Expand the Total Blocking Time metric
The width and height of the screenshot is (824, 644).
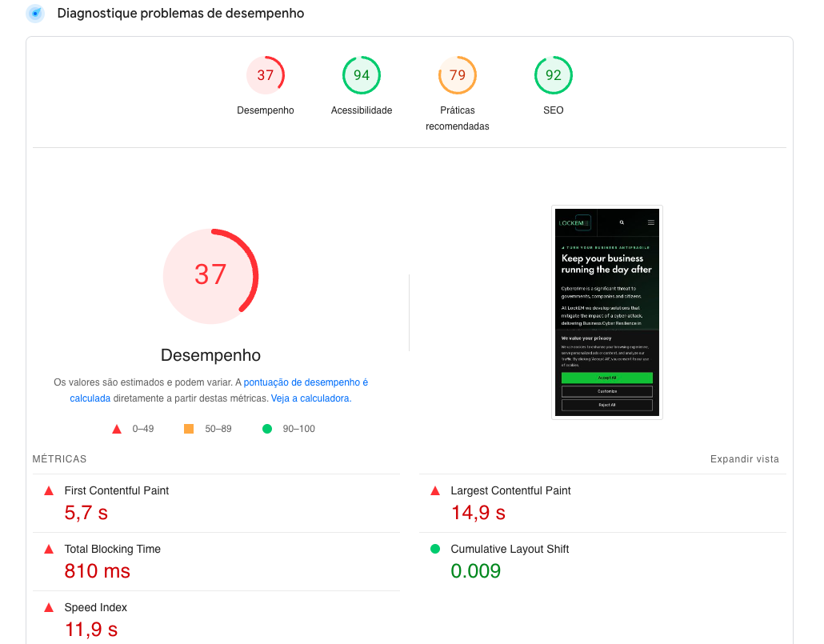113,549
